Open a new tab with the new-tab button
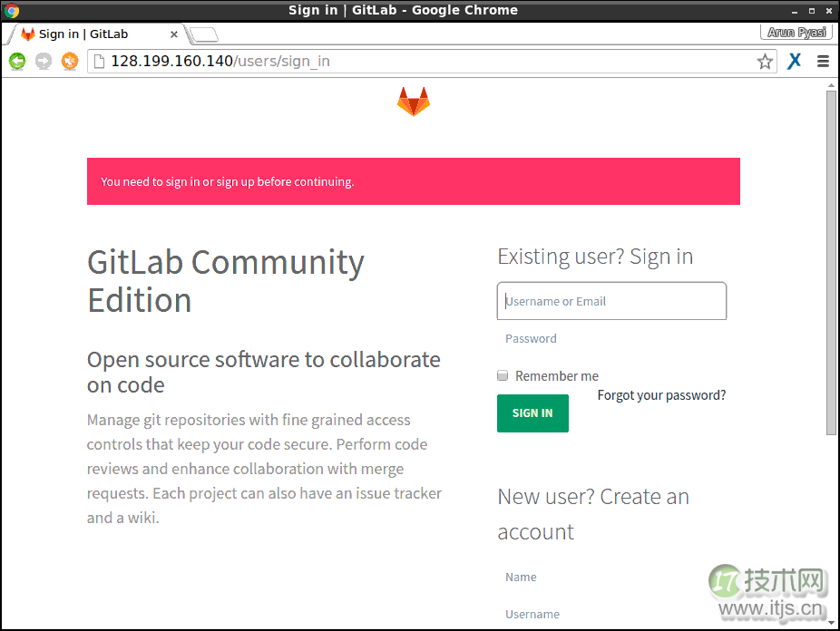The width and height of the screenshot is (840, 631). (x=203, y=34)
